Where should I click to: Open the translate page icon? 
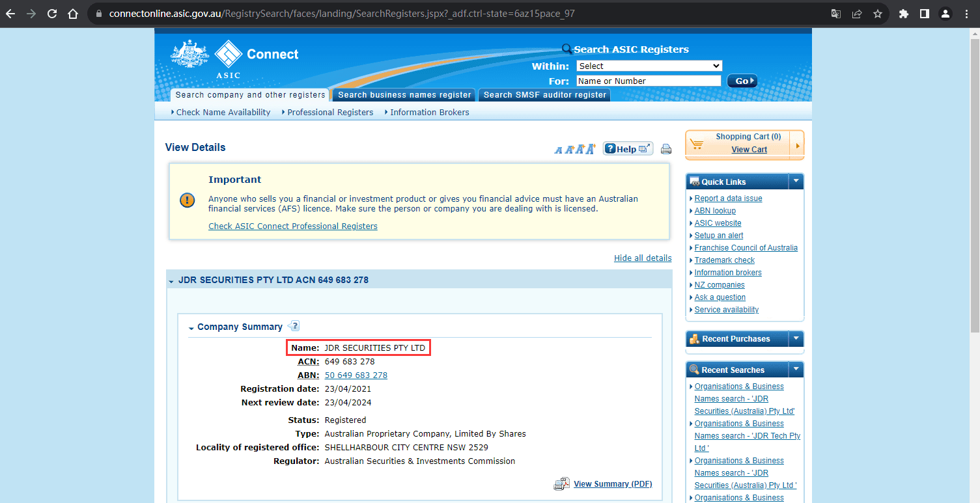[x=836, y=14]
